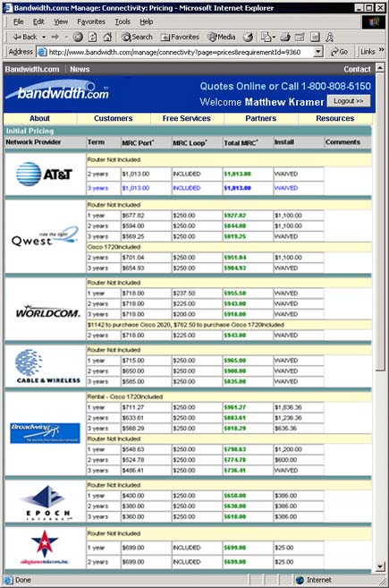This screenshot has height=588, width=389.
Task: Open the Edit menu
Action: coord(38,21)
